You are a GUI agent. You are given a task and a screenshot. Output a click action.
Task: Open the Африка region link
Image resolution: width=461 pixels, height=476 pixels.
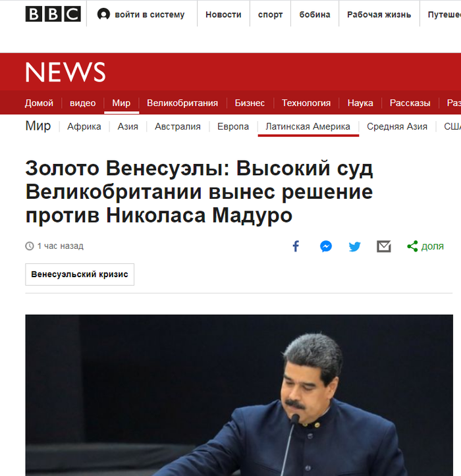pyautogui.click(x=84, y=126)
